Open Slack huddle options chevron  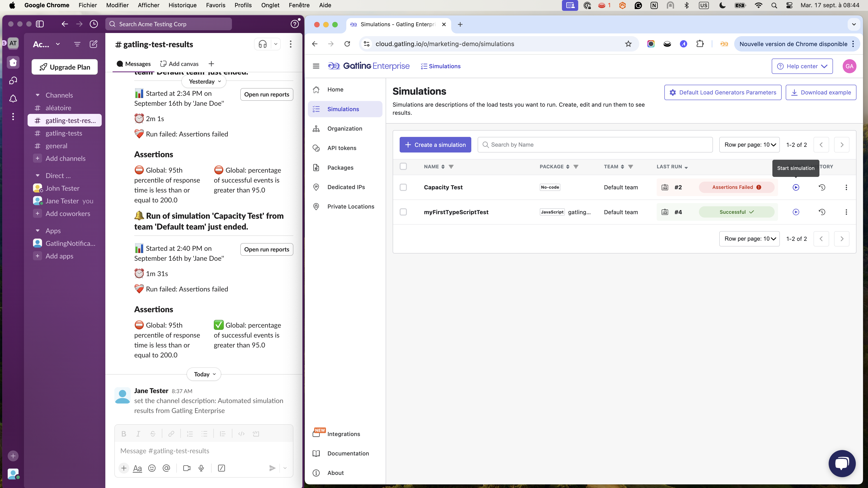(x=276, y=44)
